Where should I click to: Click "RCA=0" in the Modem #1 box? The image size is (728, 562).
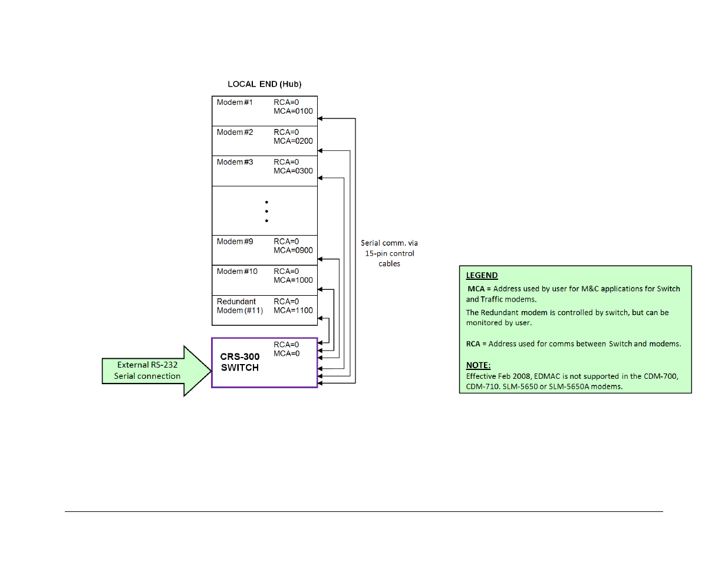click(286, 103)
